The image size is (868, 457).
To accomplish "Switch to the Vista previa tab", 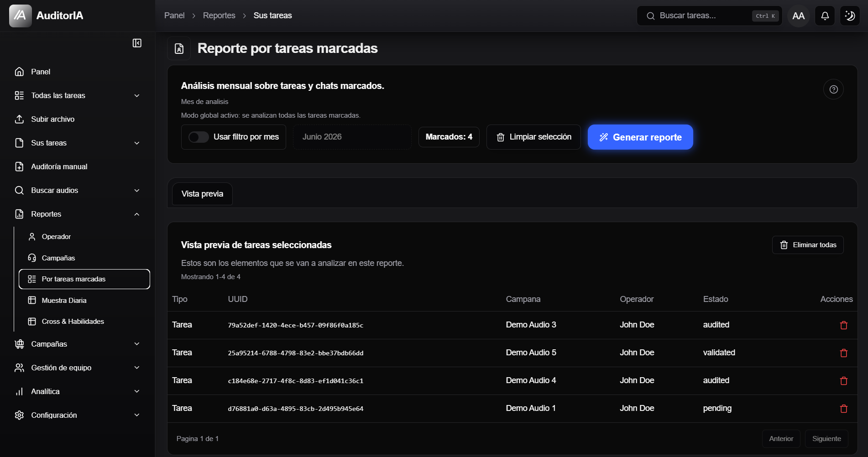I will tap(202, 194).
